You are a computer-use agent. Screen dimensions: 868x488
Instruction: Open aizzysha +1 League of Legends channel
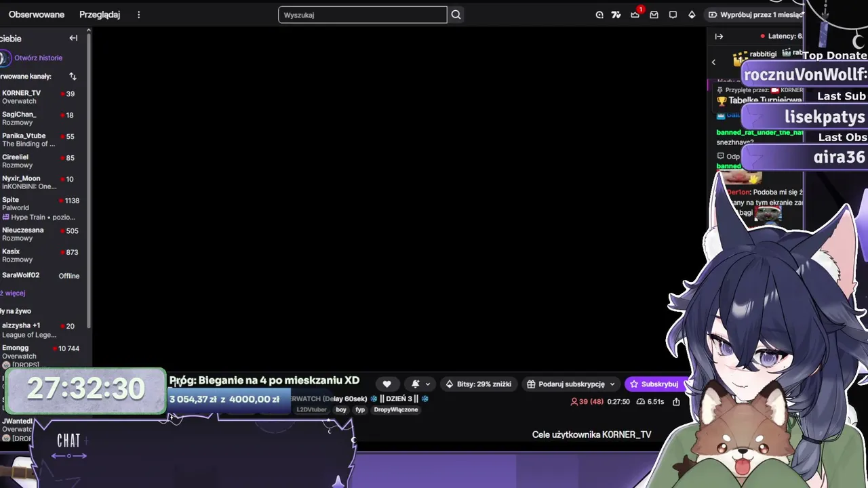(x=41, y=330)
